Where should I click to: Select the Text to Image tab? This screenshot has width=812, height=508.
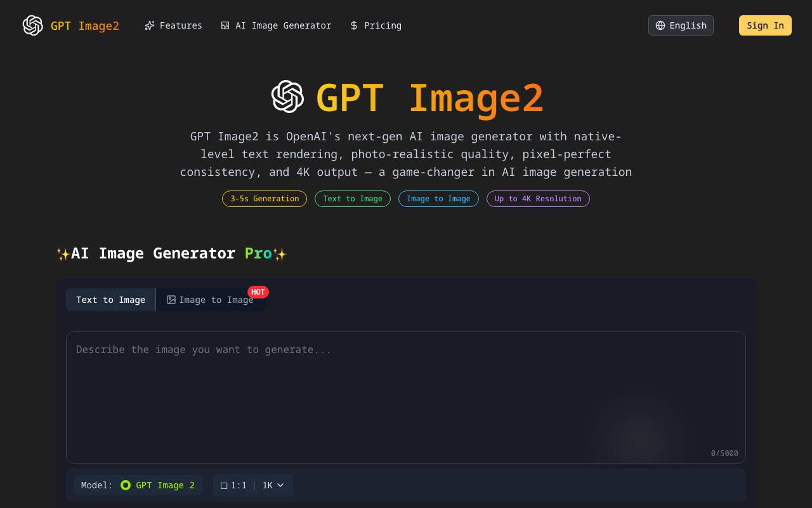coord(110,300)
